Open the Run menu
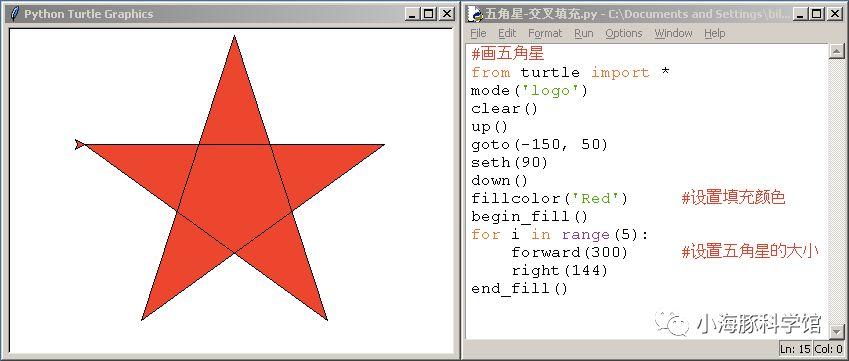The width and height of the screenshot is (849, 361). pos(584,34)
